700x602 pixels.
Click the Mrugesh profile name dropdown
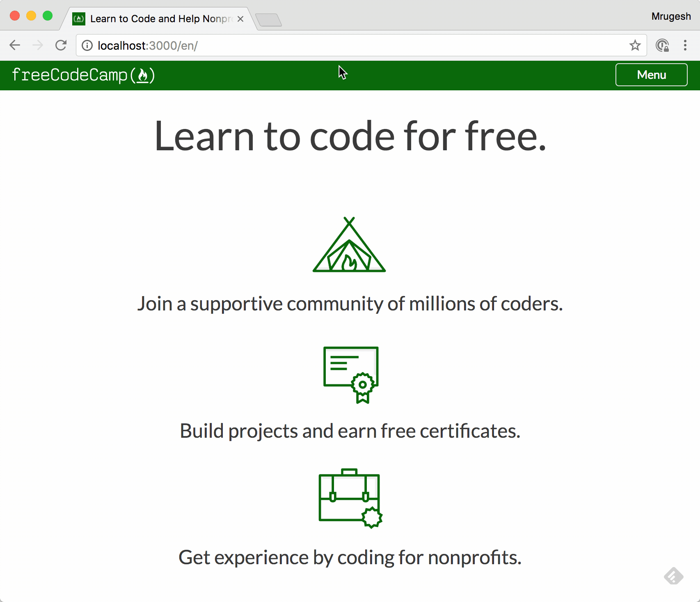[670, 16]
